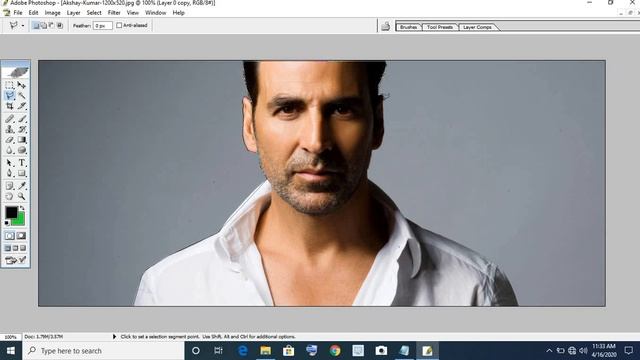The height and width of the screenshot is (360, 640).
Task: Select the Eraser tool
Action: click(x=10, y=140)
